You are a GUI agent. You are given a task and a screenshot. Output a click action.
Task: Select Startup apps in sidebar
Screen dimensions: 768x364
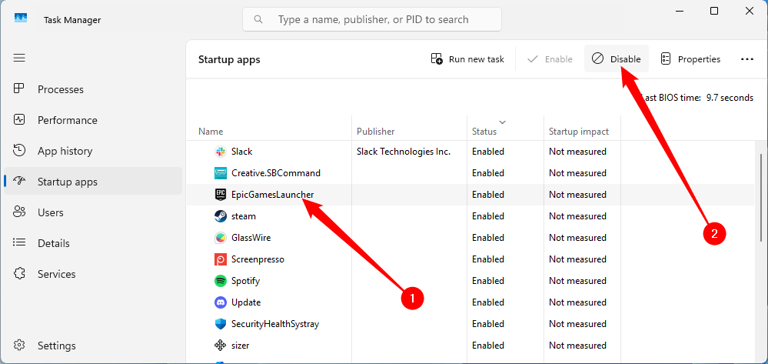[93, 182]
